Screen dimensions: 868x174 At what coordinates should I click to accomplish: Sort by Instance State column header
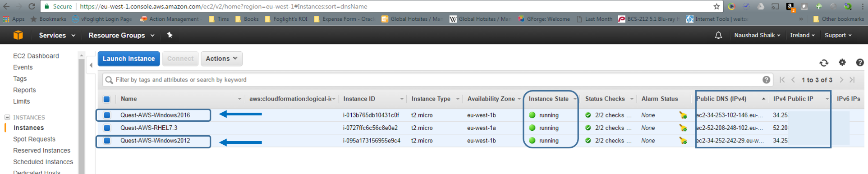(x=549, y=99)
